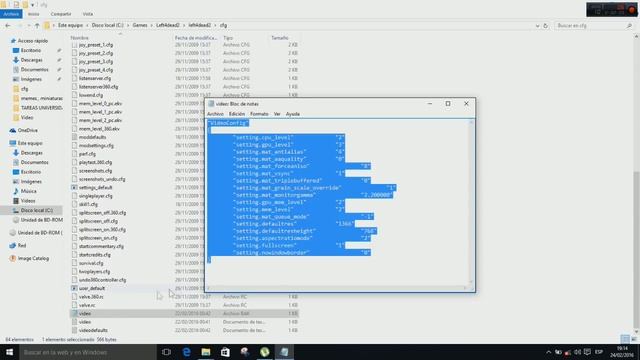Open the volume icon in system tray
This screenshot has width=640, height=360.
577,352
